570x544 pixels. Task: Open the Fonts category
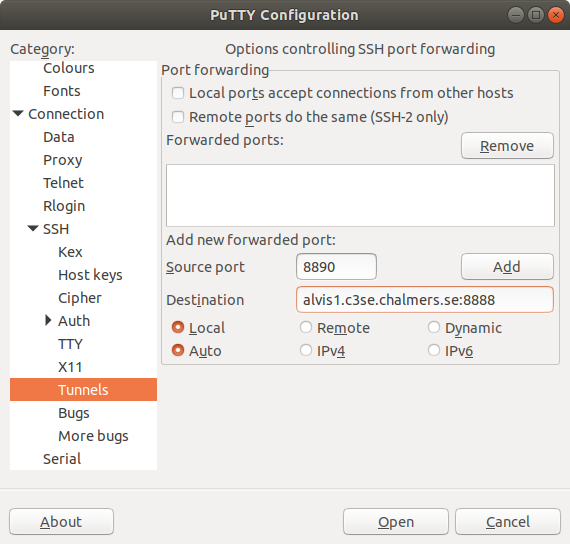[62, 91]
